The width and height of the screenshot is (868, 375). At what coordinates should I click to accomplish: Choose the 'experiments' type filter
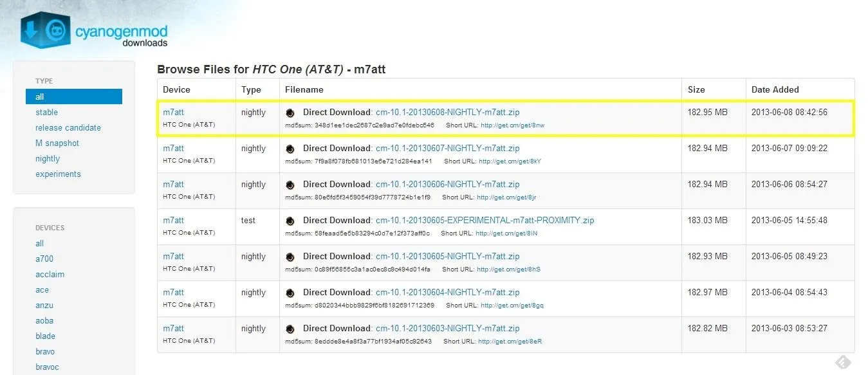point(58,174)
